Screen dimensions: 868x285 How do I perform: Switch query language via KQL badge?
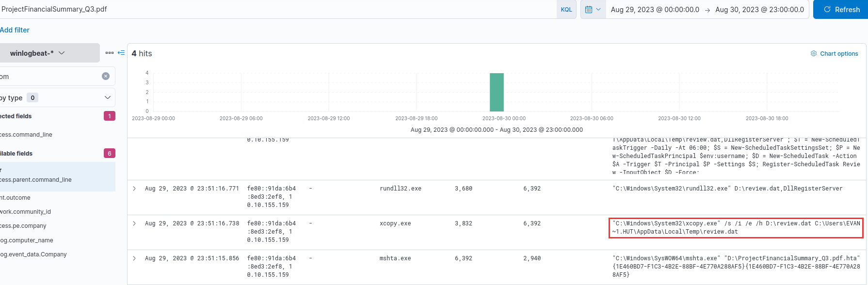pos(566,10)
